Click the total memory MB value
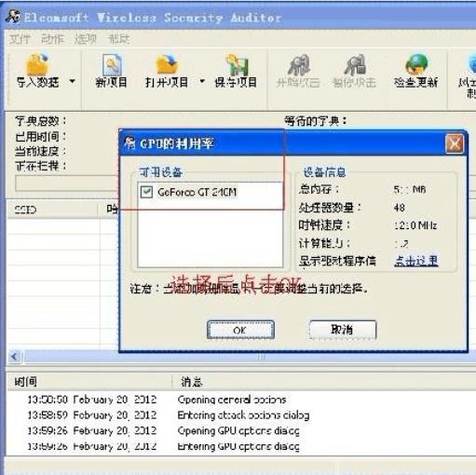The height and width of the screenshot is (475, 476). pos(410,189)
